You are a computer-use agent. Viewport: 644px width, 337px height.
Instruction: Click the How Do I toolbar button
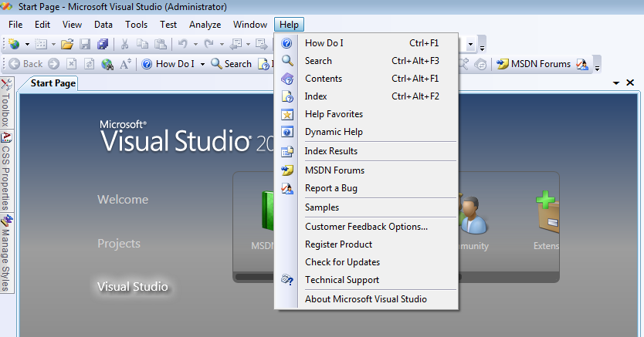pos(168,64)
